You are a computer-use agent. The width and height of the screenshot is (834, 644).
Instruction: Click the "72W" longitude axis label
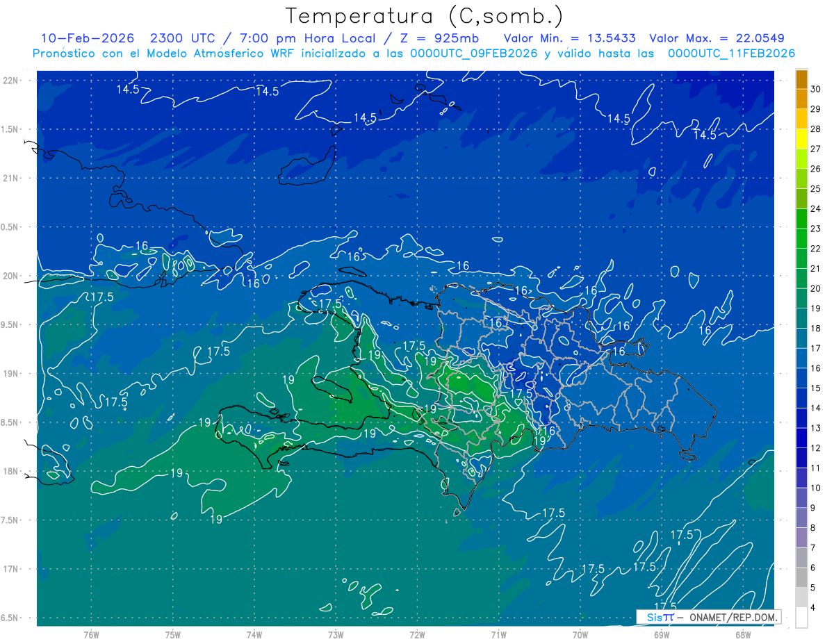(417, 636)
